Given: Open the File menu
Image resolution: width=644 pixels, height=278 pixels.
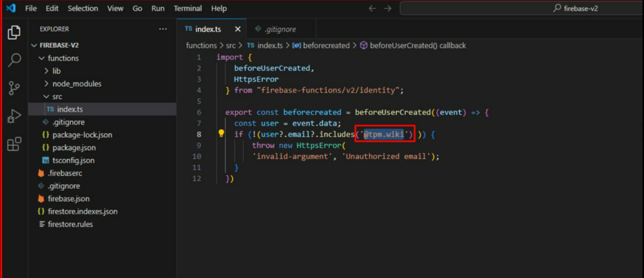Looking at the screenshot, I should tap(31, 8).
